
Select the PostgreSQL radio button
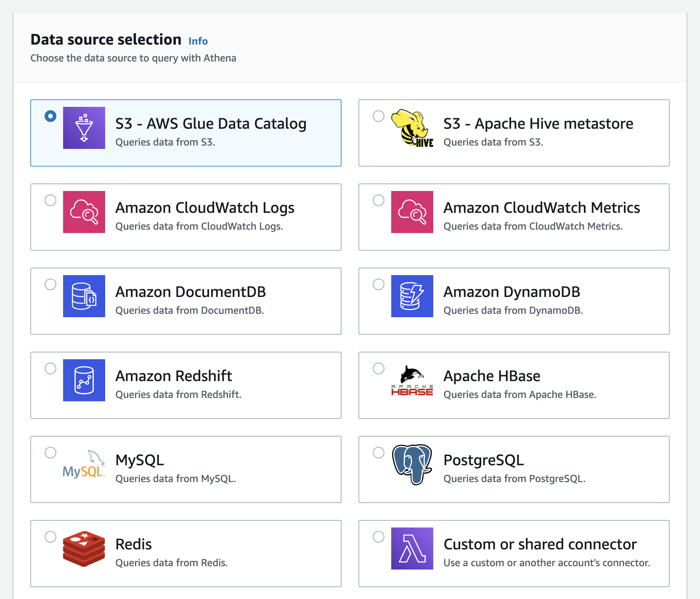(x=379, y=453)
